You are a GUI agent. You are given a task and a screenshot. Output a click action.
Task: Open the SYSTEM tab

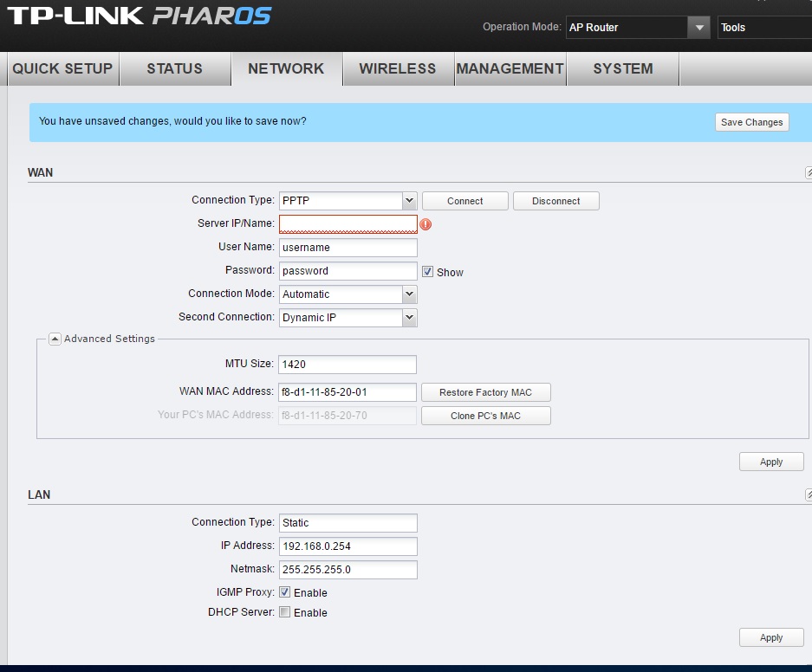(622, 69)
